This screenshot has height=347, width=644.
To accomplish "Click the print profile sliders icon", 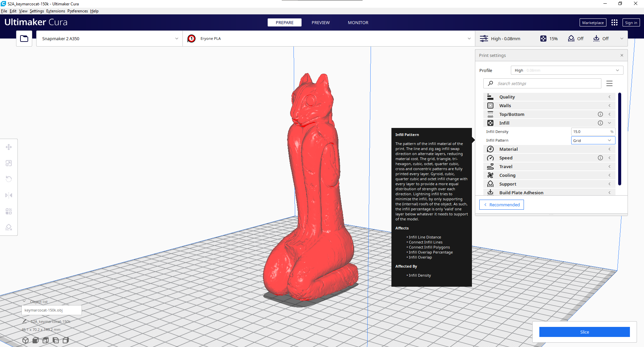I will coord(484,39).
